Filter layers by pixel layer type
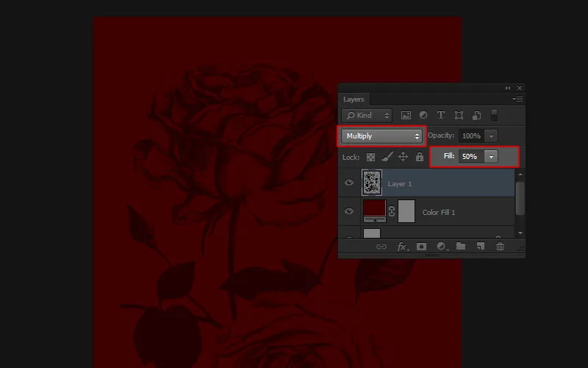Image resolution: width=588 pixels, height=368 pixels. pos(406,116)
